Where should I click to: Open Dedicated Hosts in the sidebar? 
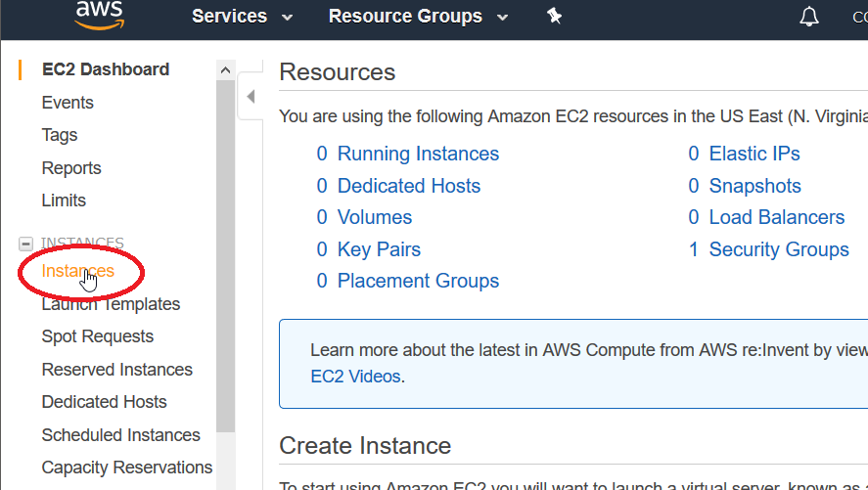104,402
